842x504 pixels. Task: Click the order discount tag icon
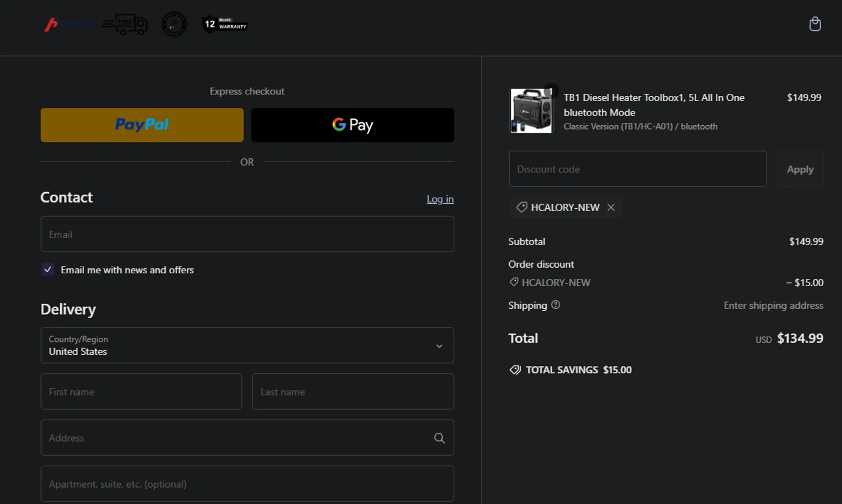(514, 282)
